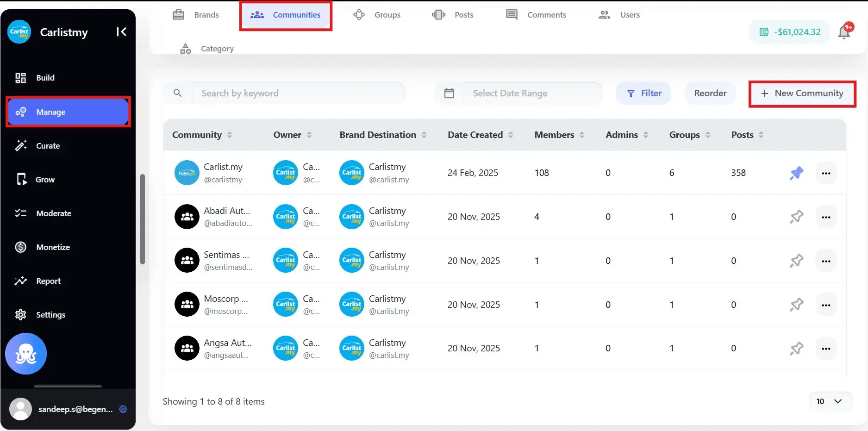Open the Select Date Range field

(x=532, y=93)
